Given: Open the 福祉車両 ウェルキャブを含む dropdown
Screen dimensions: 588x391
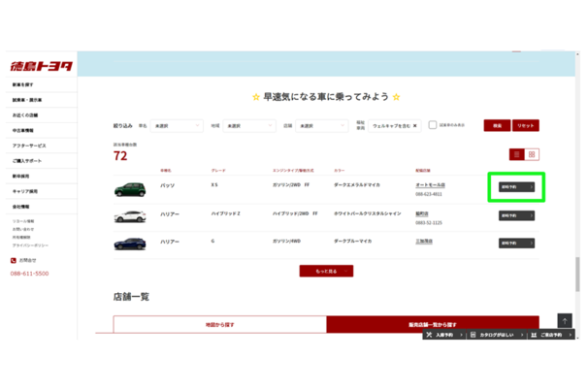Looking at the screenshot, I should click(x=395, y=126).
